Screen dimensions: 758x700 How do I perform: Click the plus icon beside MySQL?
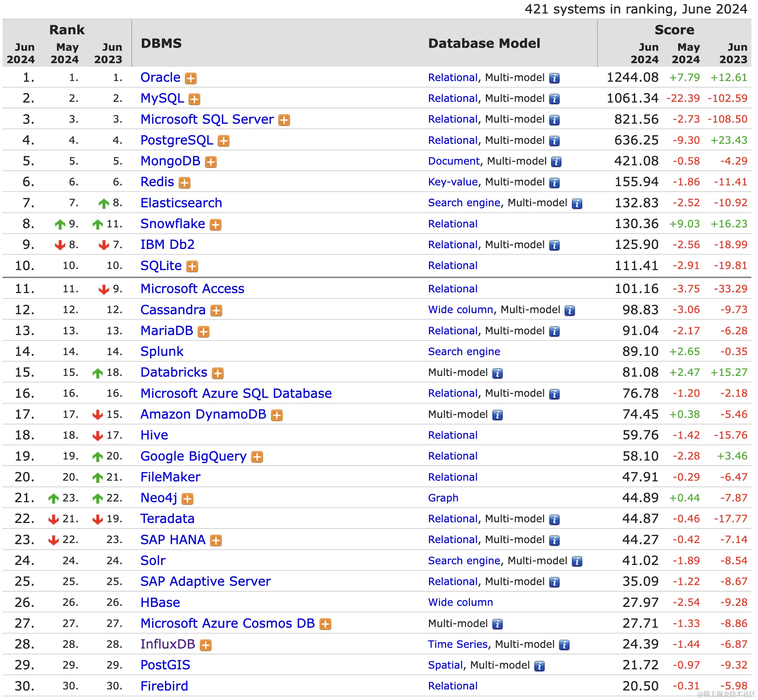click(194, 99)
